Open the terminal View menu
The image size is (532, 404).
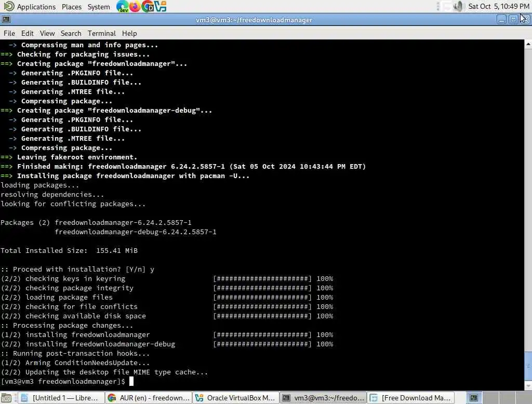point(47,33)
